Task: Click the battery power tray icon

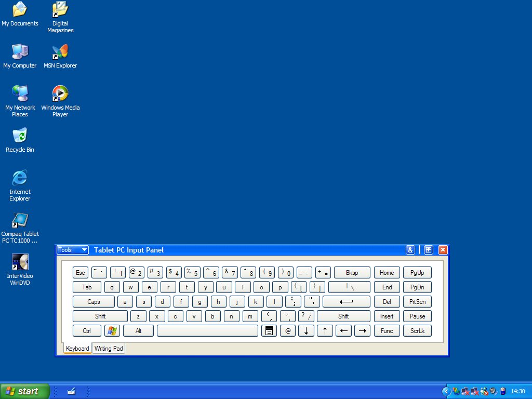Action: click(x=503, y=392)
